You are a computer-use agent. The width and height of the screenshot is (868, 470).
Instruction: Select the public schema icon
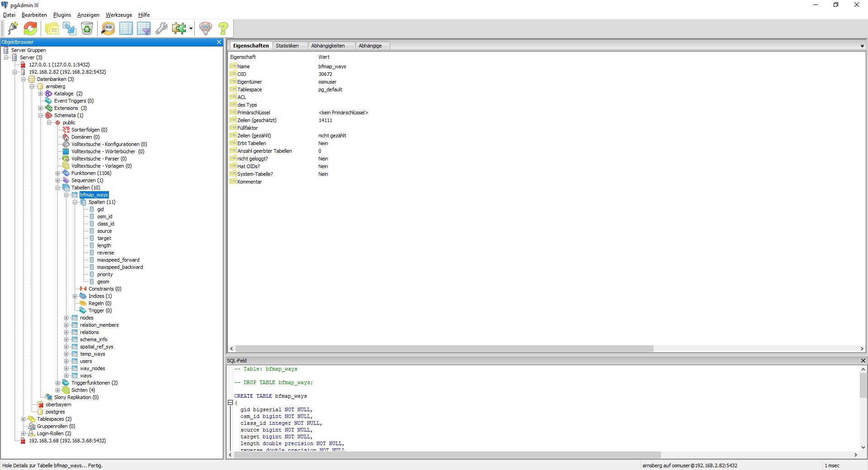point(57,122)
